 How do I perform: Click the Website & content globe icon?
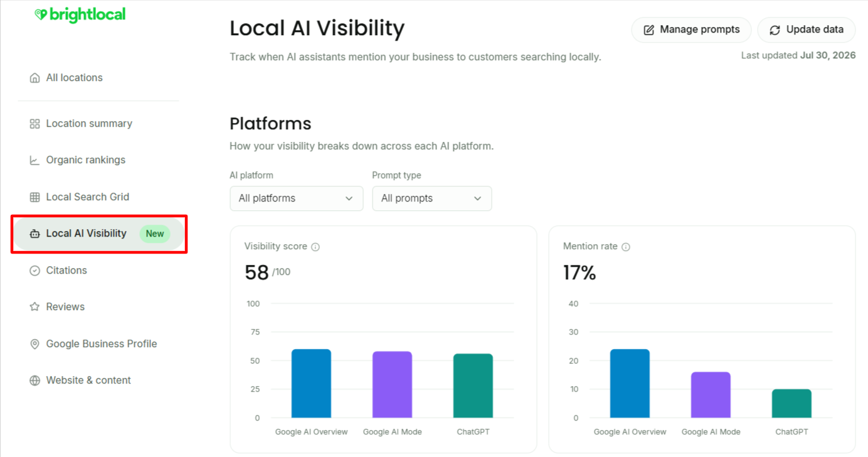[x=34, y=380]
